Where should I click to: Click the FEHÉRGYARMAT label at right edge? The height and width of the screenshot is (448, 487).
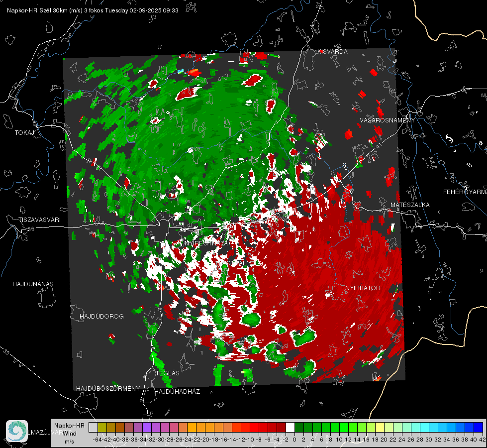(x=465, y=192)
